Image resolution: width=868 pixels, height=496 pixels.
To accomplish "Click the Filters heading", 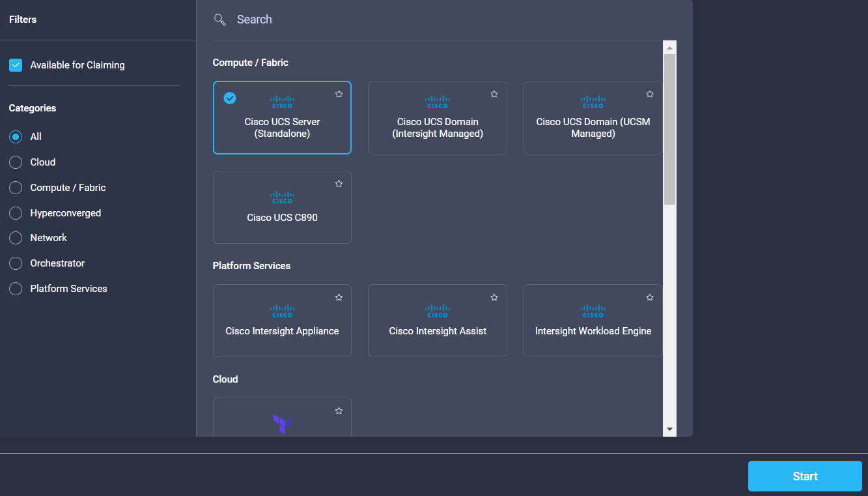I will point(23,20).
